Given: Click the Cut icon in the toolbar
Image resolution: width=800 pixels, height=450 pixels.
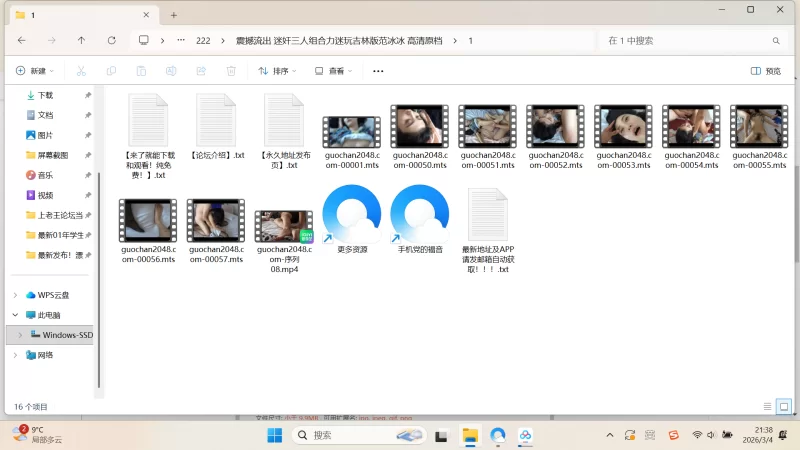Looking at the screenshot, I should 82,71.
